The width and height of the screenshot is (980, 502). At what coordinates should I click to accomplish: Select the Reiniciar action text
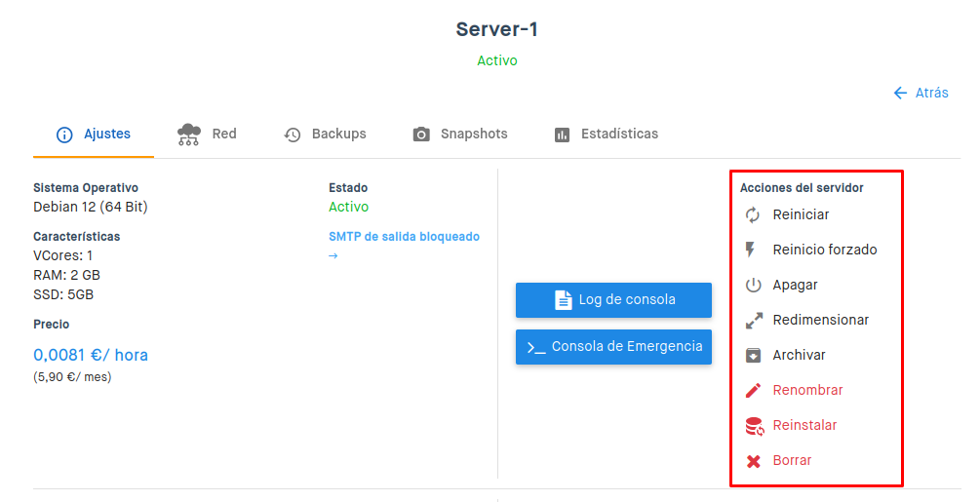pyautogui.click(x=801, y=214)
